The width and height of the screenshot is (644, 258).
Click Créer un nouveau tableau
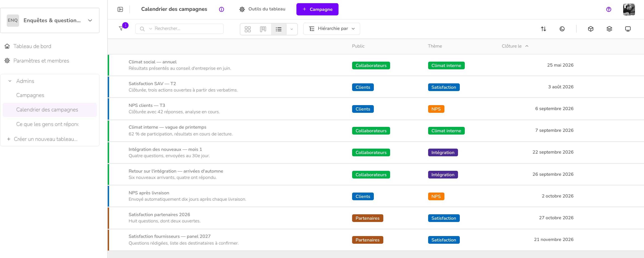click(45, 139)
